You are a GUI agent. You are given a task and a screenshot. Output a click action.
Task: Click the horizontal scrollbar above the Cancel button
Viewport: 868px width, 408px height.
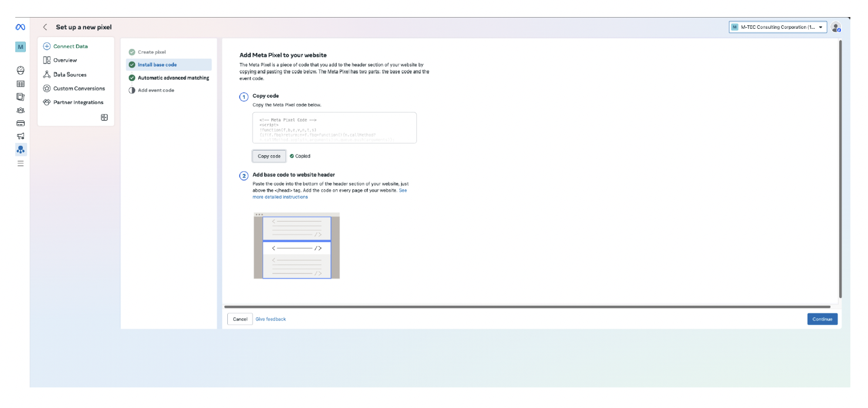(x=527, y=307)
